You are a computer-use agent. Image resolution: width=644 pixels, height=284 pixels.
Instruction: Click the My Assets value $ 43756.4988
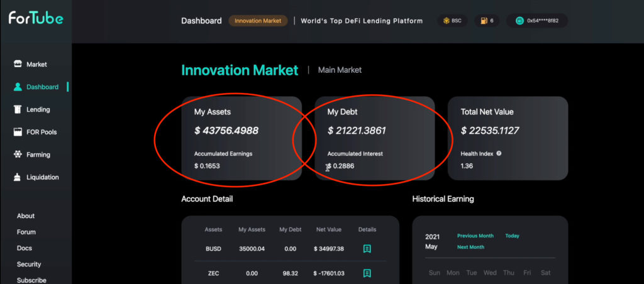tap(226, 131)
